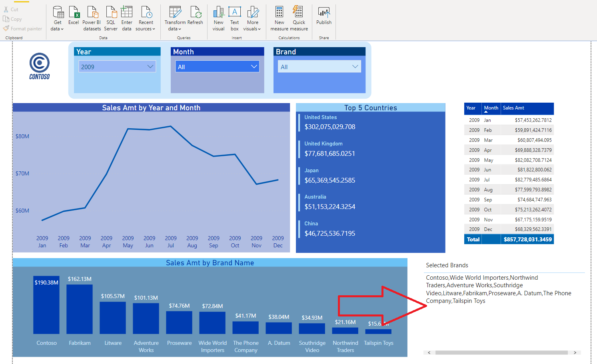Import data from an Excel workbook
597x364 pixels.
click(74, 16)
